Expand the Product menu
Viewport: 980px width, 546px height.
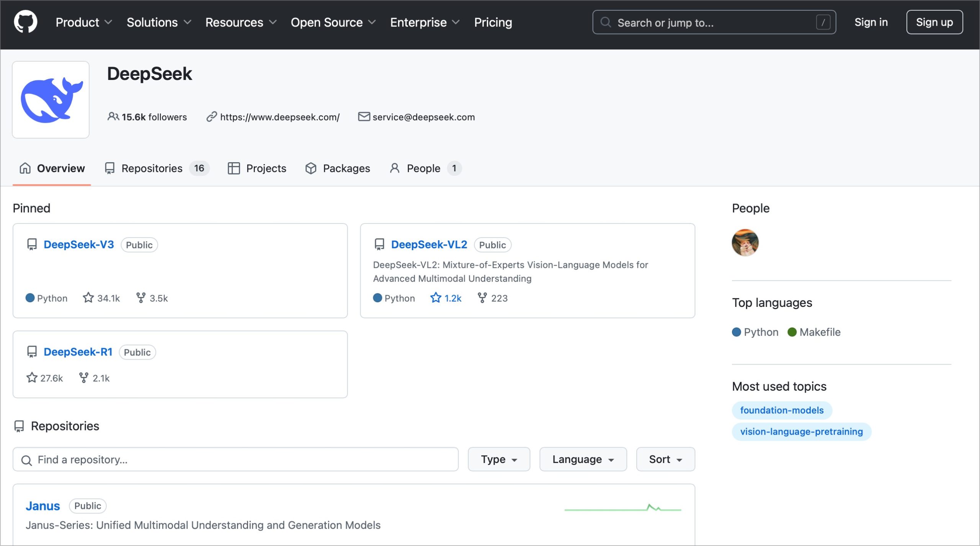(84, 22)
